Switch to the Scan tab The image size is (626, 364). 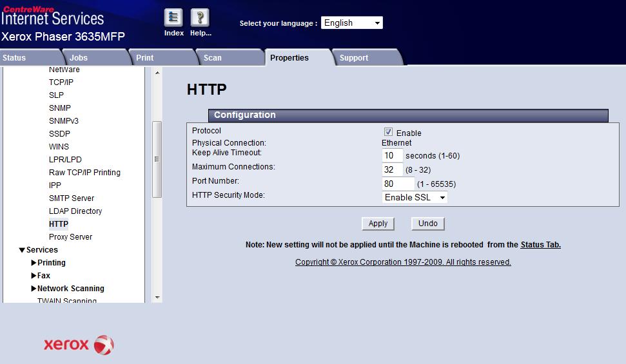point(231,57)
